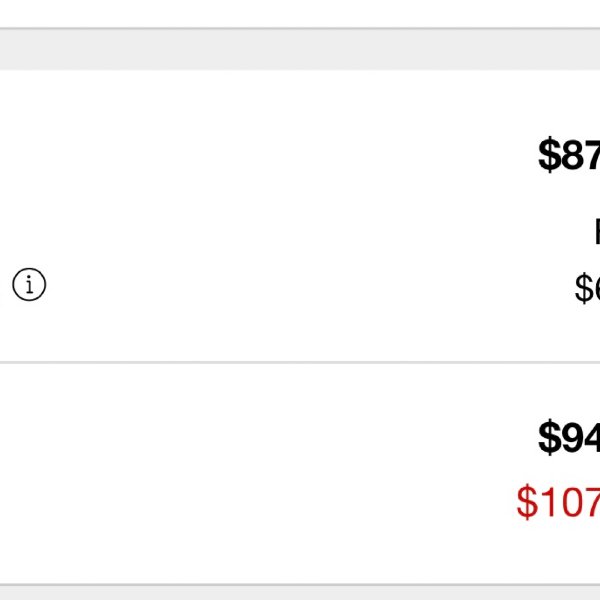Select the dollar sign of $94
600x600 pixels.
549,437
